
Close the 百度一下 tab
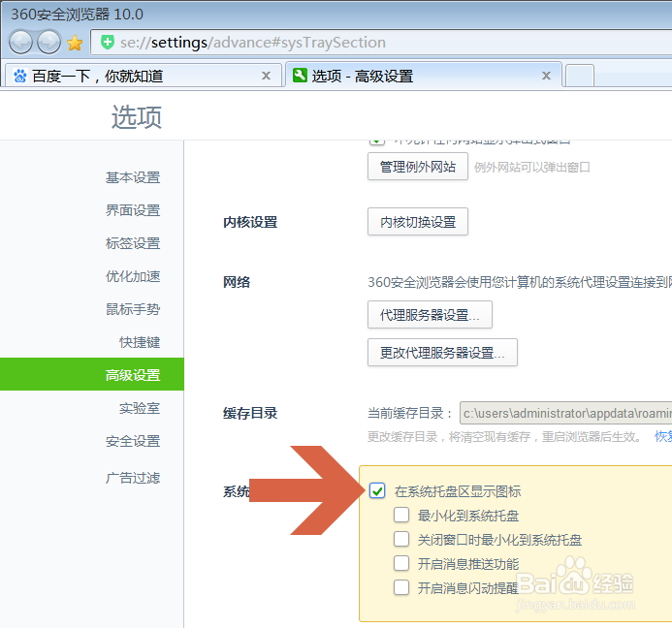pyautogui.click(x=266, y=76)
